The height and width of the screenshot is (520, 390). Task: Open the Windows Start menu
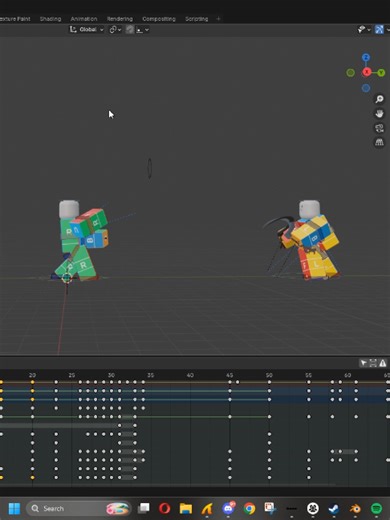pos(14,509)
